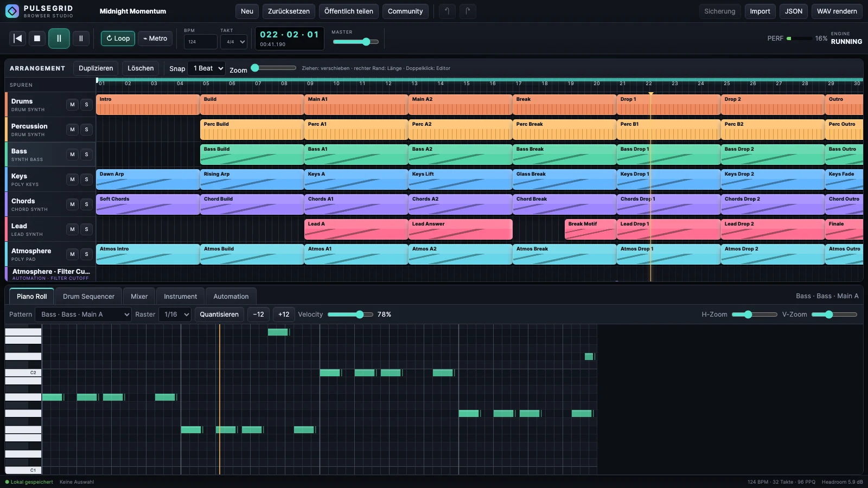The image size is (868, 488).
Task: Solo the Bass track
Action: (x=86, y=155)
